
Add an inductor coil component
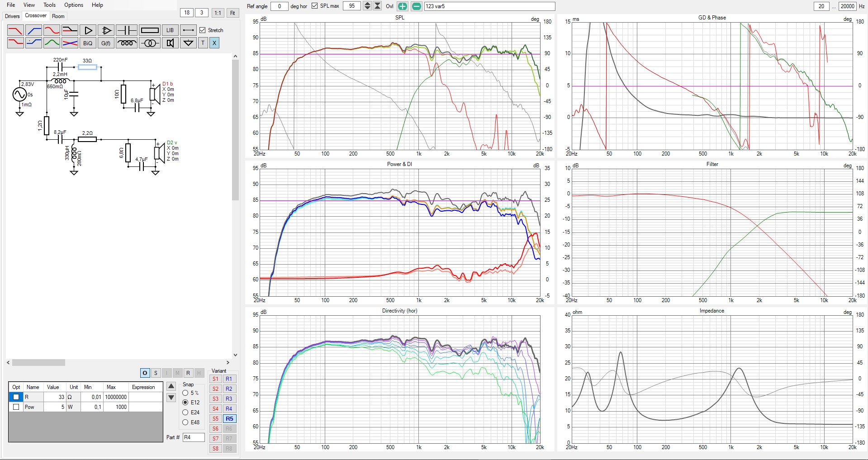[x=127, y=43]
